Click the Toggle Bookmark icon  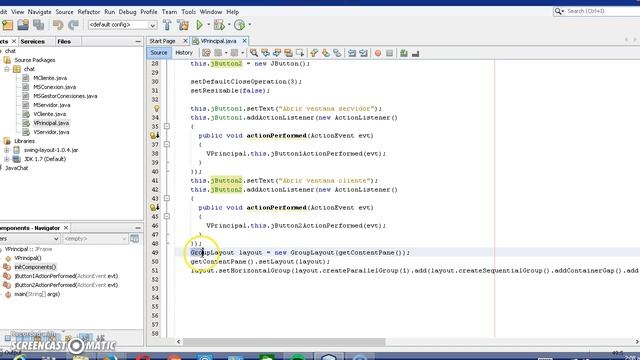click(x=337, y=53)
